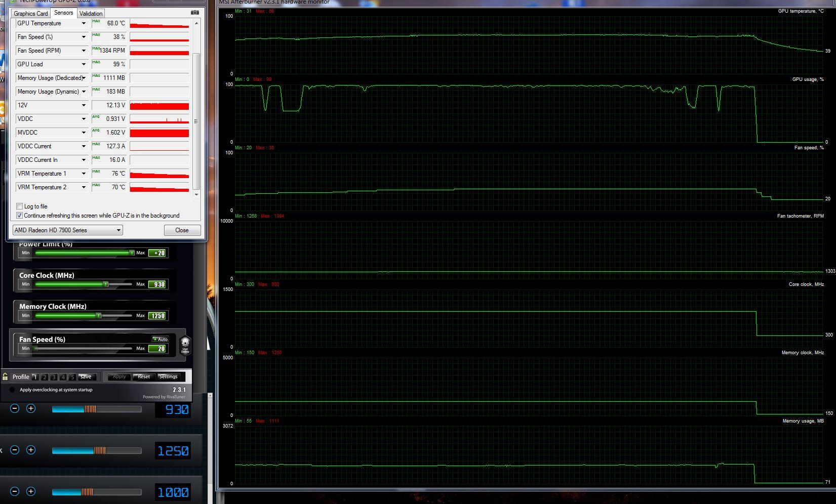Image resolution: width=836 pixels, height=504 pixels.
Task: Click the Fan tachometer, RPM graph label
Action: point(800,216)
